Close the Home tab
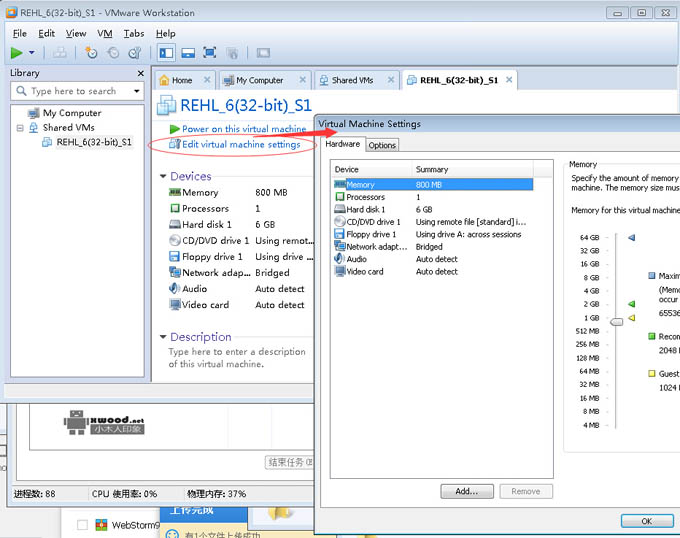 click(207, 80)
